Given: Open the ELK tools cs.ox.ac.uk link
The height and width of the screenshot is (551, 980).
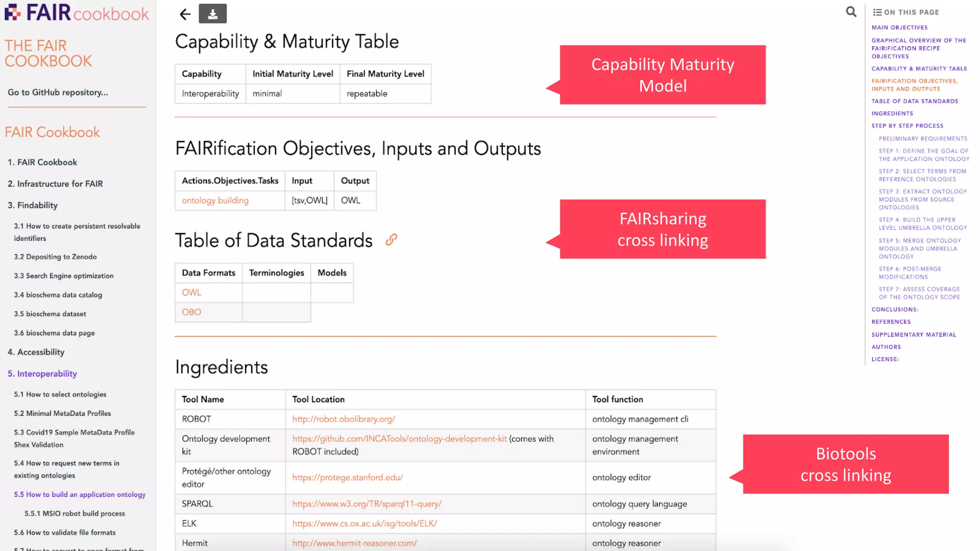Looking at the screenshot, I should 365,523.
